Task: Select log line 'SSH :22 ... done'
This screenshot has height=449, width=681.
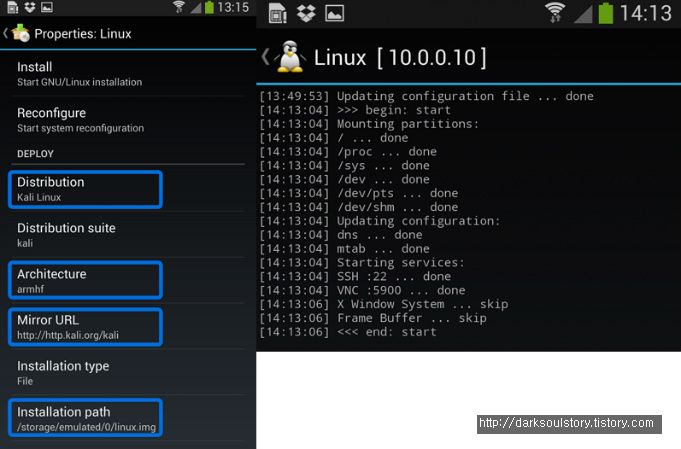Action: click(394, 277)
